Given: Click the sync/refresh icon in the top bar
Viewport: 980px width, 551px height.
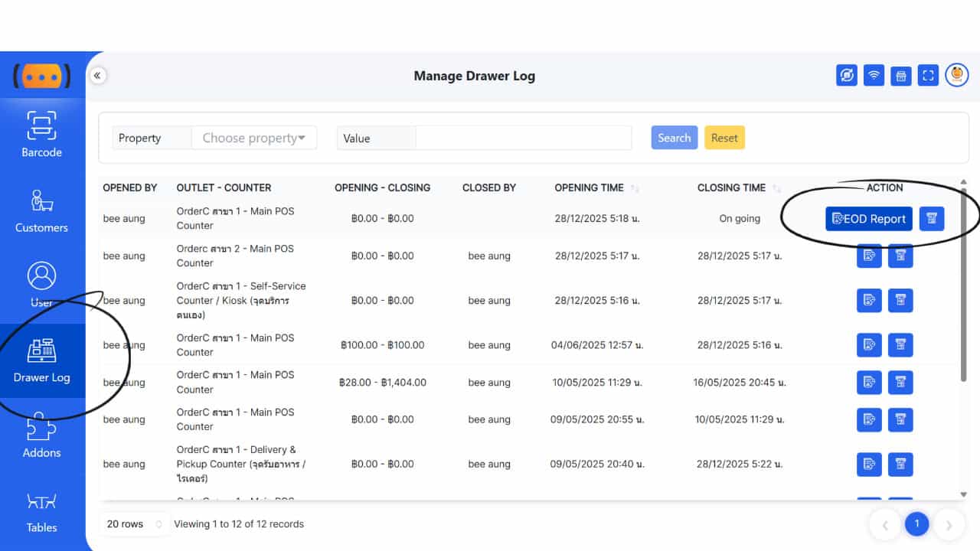Looking at the screenshot, I should (847, 75).
